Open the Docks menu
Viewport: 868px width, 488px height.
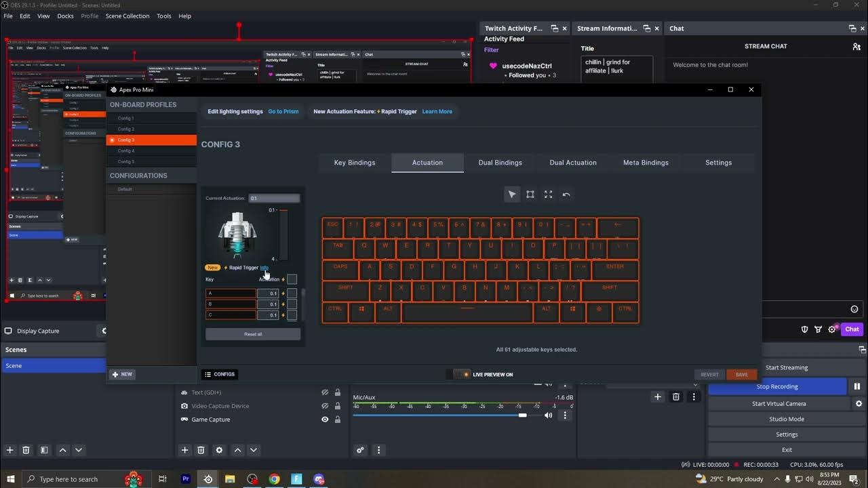point(65,16)
